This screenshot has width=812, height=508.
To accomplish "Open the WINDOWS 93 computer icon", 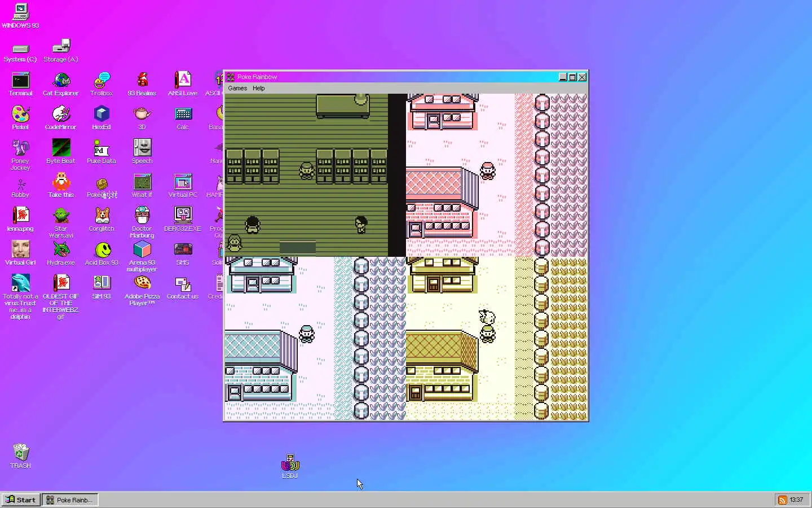I will point(20,16).
